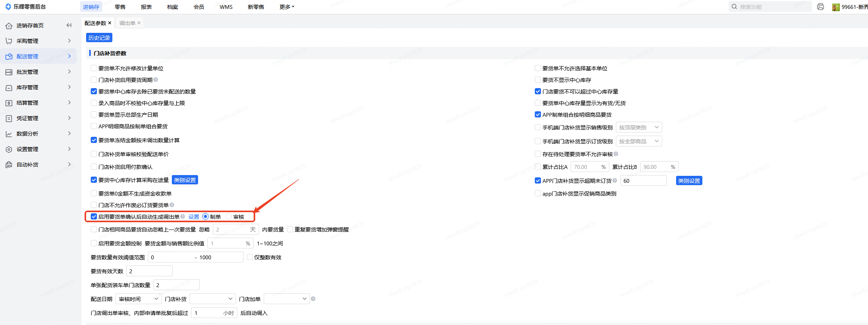This screenshot has width=868, height=325.
Task: Click the 设置管理 gear icon
Action: (x=9, y=149)
